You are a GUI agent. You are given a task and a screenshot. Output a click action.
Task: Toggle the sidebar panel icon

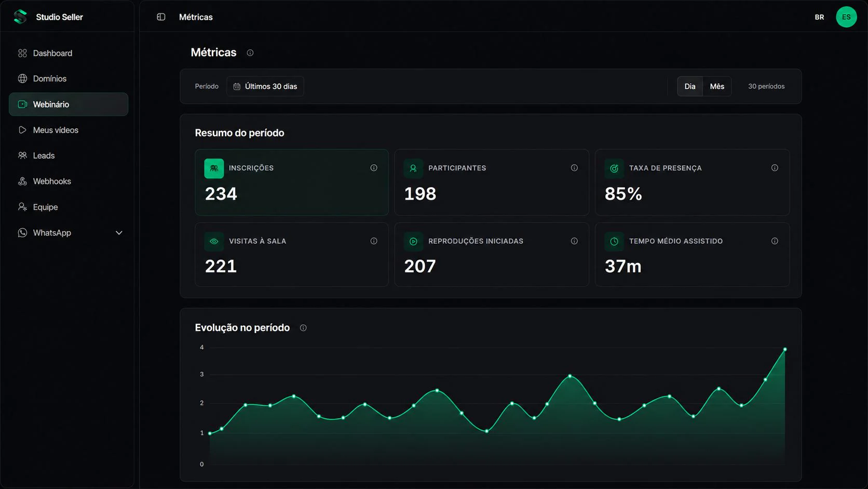pos(161,17)
